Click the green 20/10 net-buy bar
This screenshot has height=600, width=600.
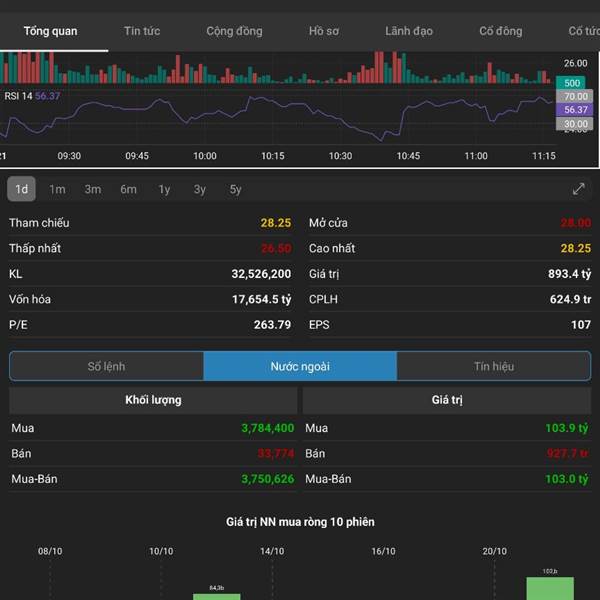550,588
